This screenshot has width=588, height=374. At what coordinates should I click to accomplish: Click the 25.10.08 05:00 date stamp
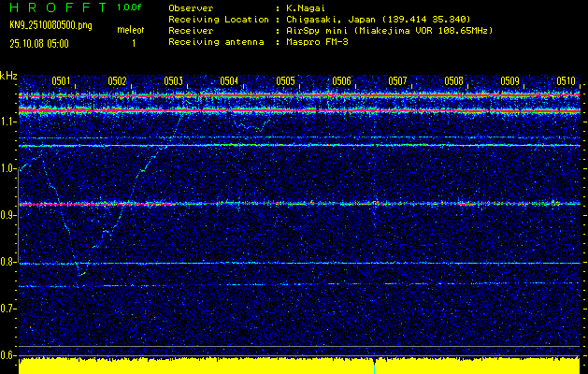pyautogui.click(x=42, y=43)
